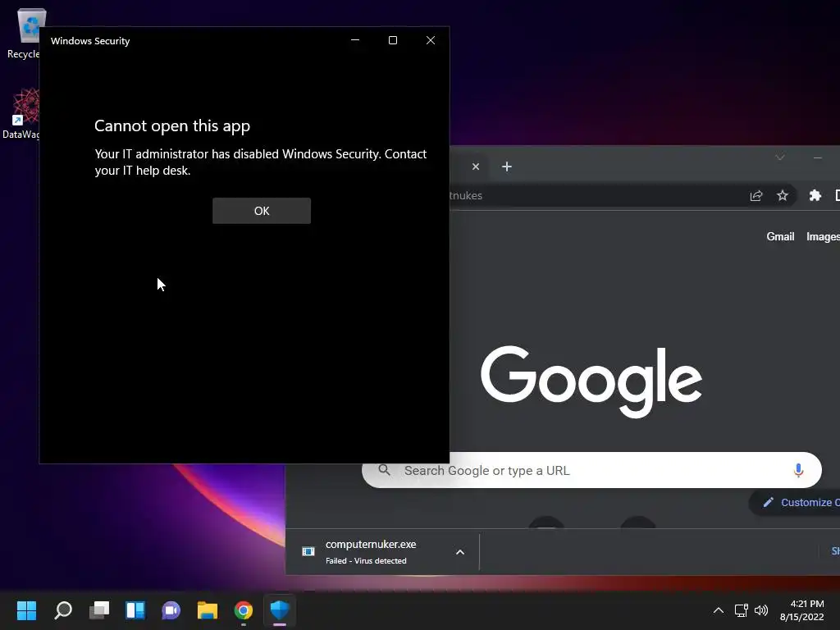Image resolution: width=840 pixels, height=630 pixels.
Task: Click search magnifier icon in Google box
Action: (384, 470)
